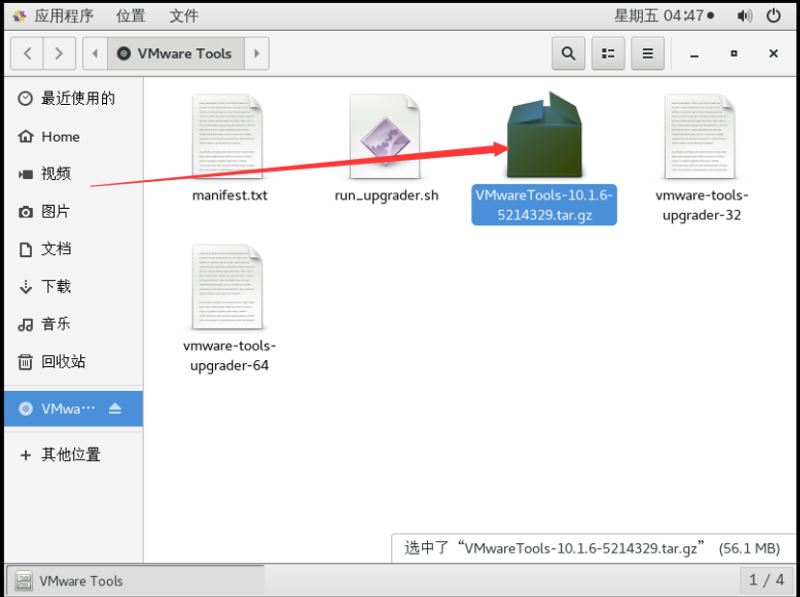The image size is (800, 597).
Task: Expand path bar left triangle
Action: [x=95, y=53]
